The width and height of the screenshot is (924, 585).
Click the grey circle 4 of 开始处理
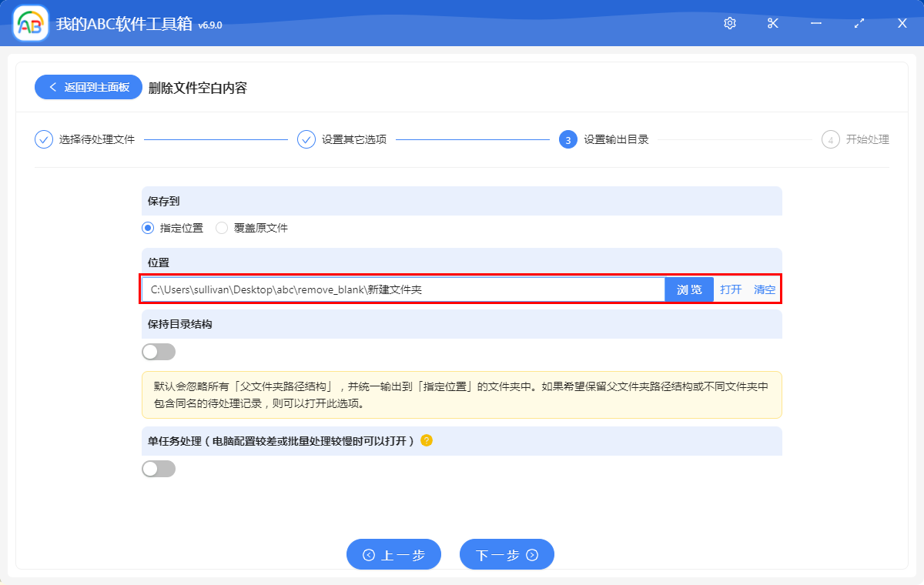(831, 139)
